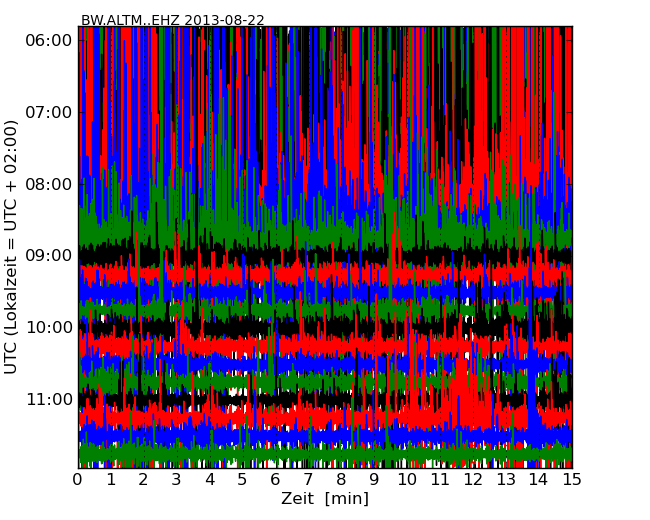This screenshot has height=520, width=650.
Task: Click the 08:00 y-axis tick label
Action: (x=49, y=184)
